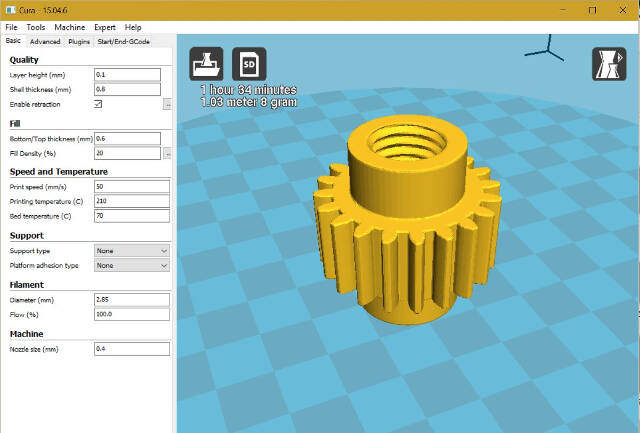
Task: Open the Tools menu
Action: tap(36, 27)
